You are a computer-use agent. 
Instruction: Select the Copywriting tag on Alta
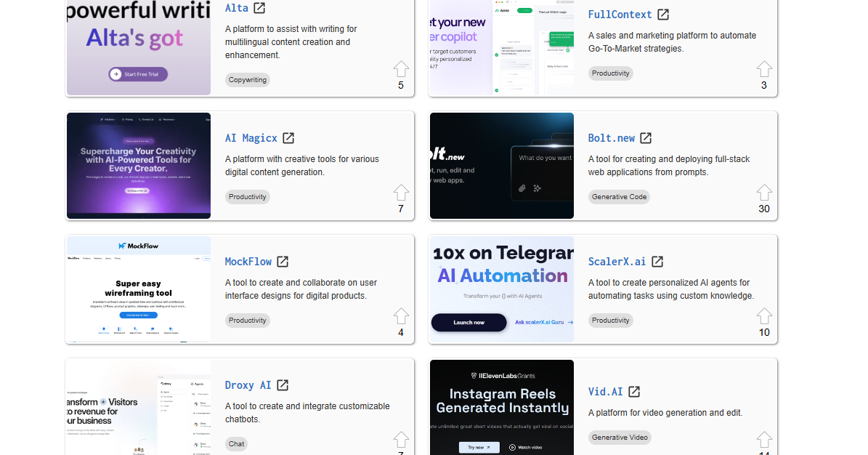click(248, 80)
